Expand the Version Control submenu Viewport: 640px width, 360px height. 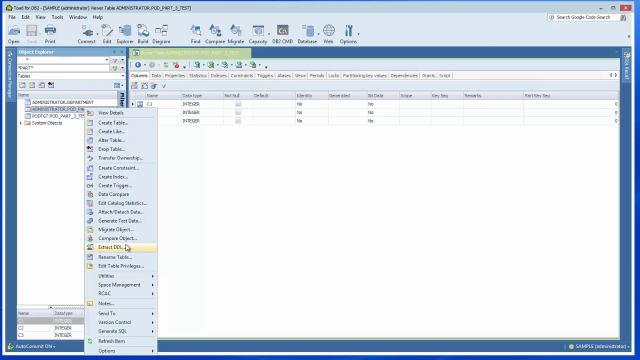coord(121,322)
